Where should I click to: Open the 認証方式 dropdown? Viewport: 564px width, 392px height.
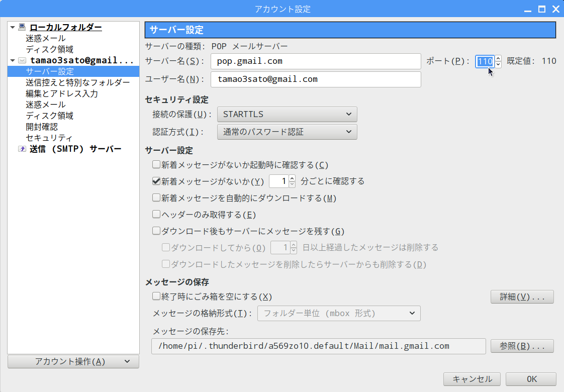pyautogui.click(x=287, y=132)
